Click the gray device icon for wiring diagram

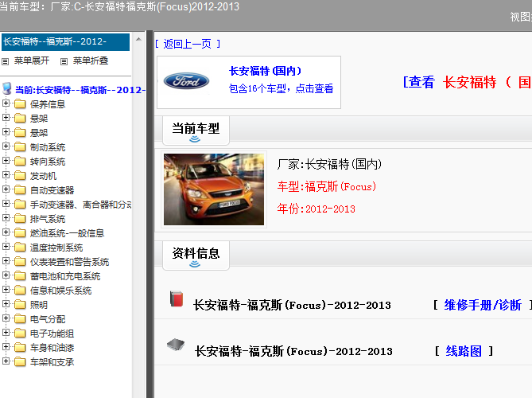(x=176, y=345)
